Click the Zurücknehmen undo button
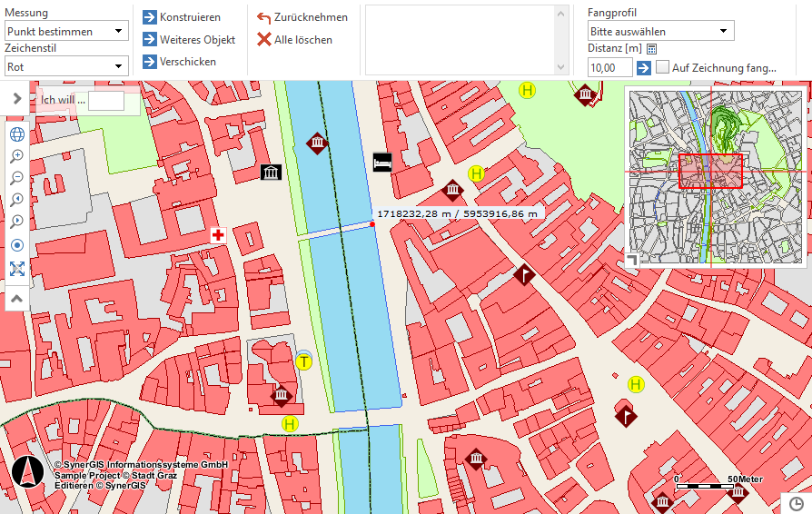Screen dimensions: 812x514 (x=302, y=17)
